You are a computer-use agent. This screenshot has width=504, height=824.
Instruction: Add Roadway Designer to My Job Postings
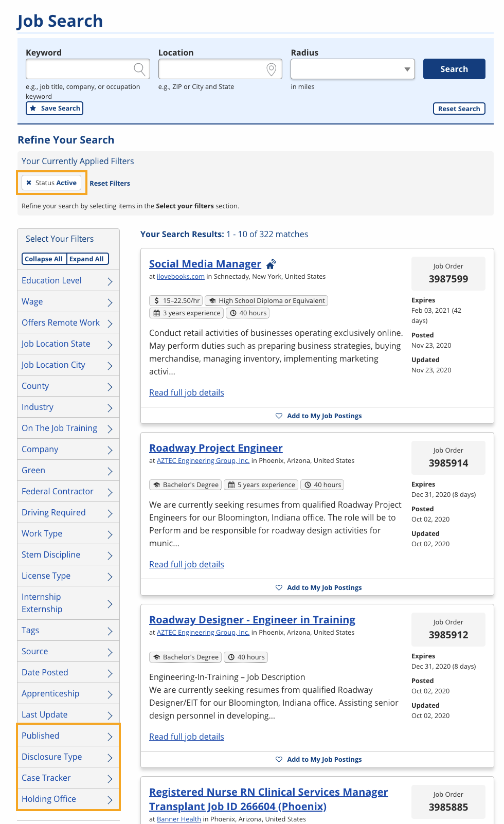pyautogui.click(x=319, y=759)
